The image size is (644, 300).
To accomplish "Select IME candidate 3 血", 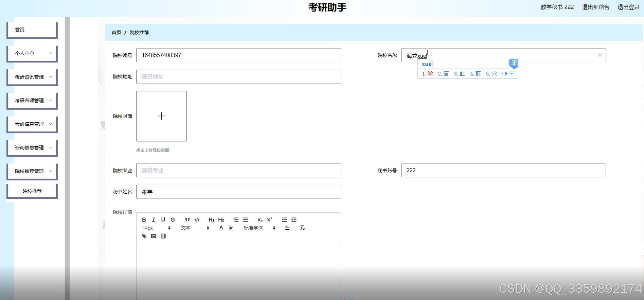I will [459, 74].
